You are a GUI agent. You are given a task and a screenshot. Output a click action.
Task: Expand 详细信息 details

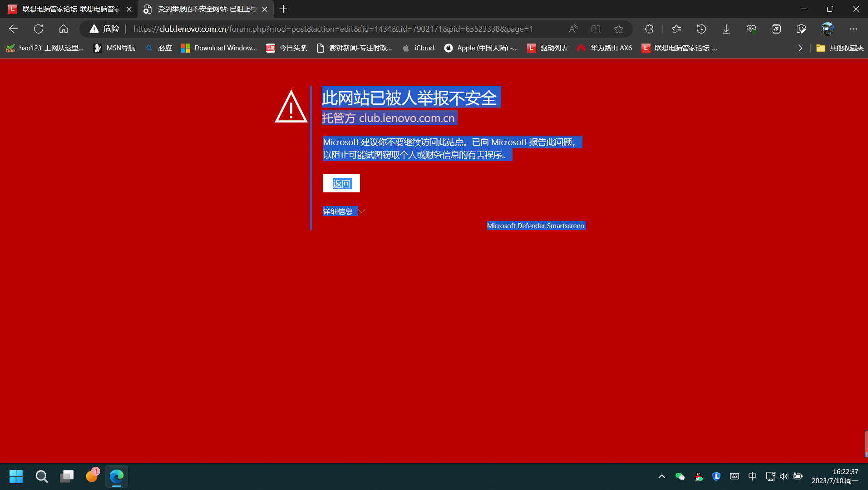(x=344, y=211)
